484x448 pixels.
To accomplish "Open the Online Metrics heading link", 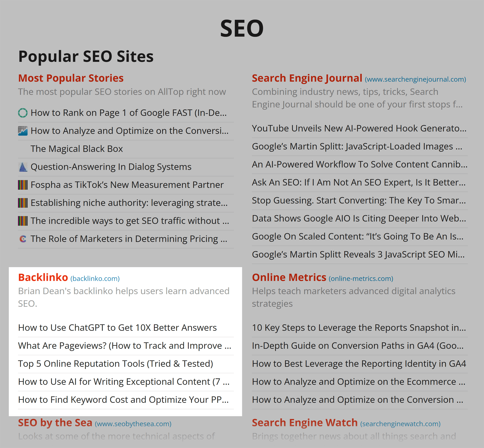I will point(289,277).
